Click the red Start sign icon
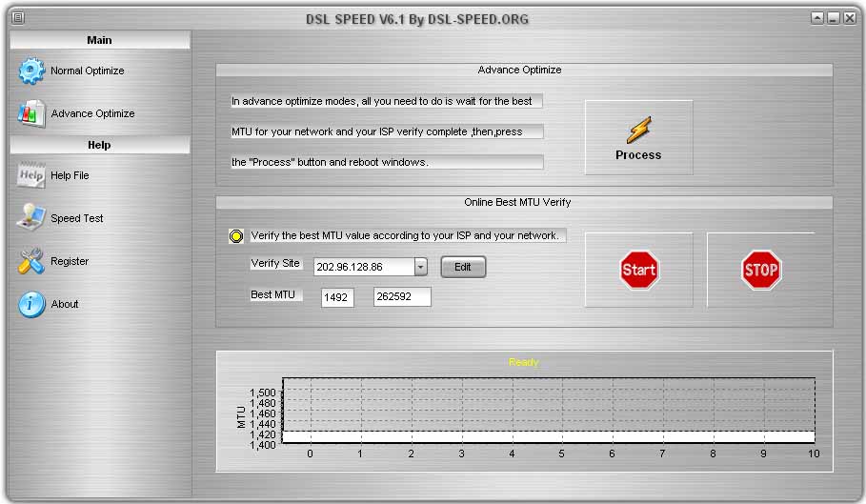Viewport: 866px width, 504px height. (639, 270)
